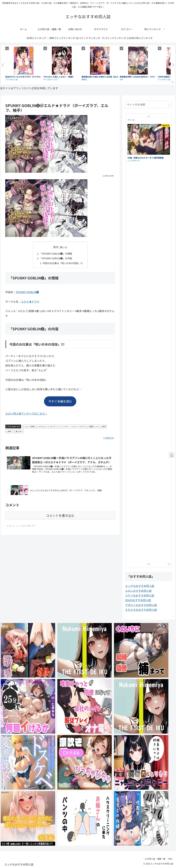Click the search magnifier icon in sidebar

click(x=169, y=105)
